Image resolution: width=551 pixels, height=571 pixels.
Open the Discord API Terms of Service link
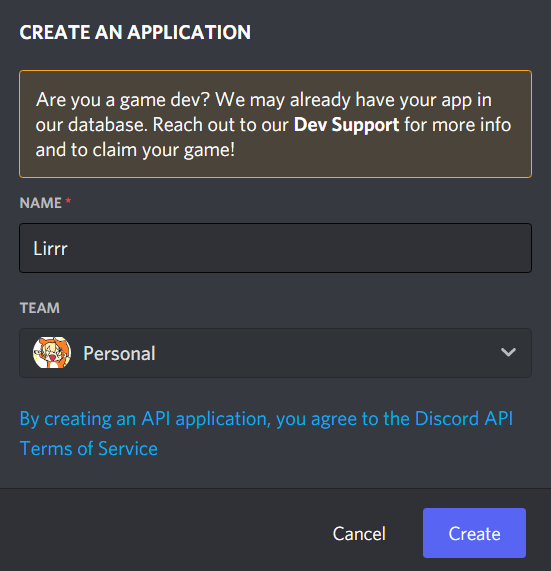point(266,433)
